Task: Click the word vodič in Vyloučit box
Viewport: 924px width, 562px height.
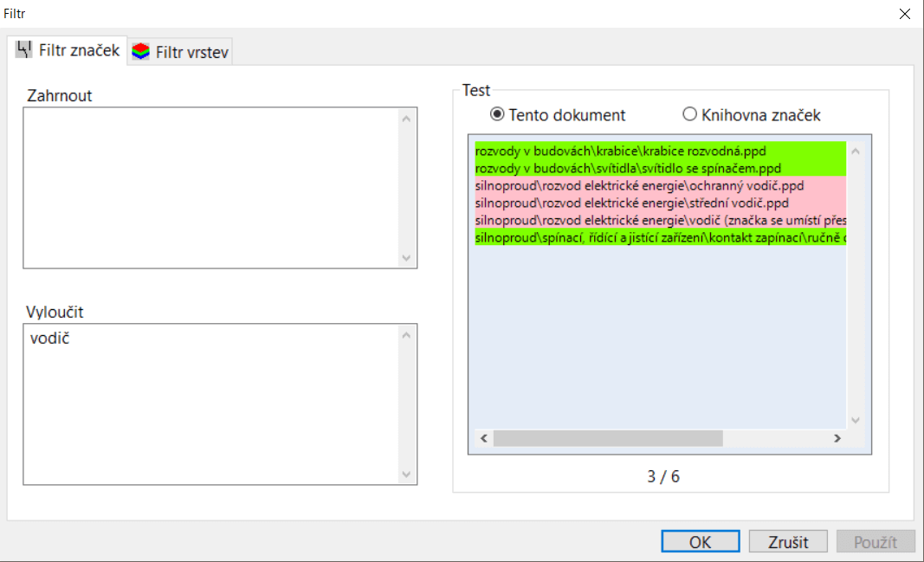Action: click(x=49, y=338)
